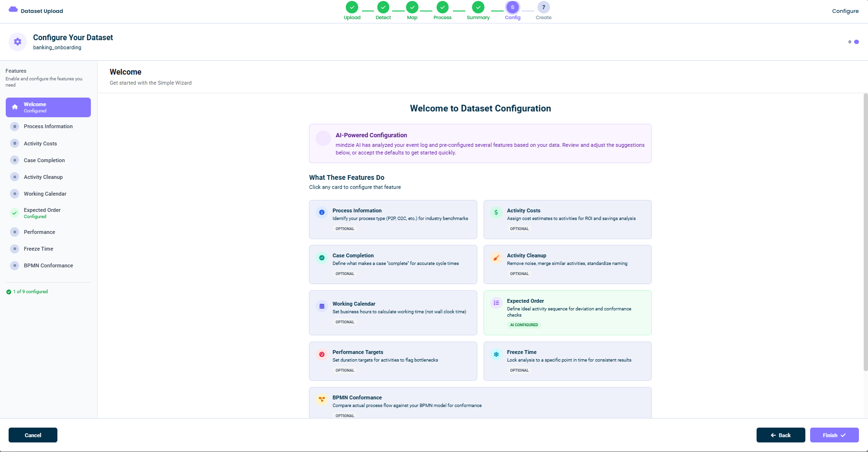This screenshot has width=868, height=452.
Task: Open the Working Calendar card
Action: pyautogui.click(x=393, y=313)
